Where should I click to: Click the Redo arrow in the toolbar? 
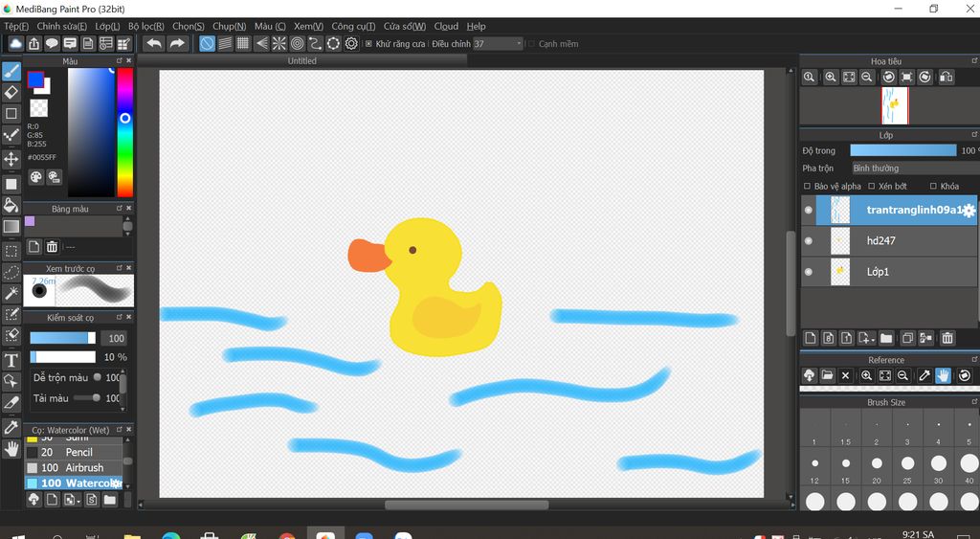click(177, 43)
